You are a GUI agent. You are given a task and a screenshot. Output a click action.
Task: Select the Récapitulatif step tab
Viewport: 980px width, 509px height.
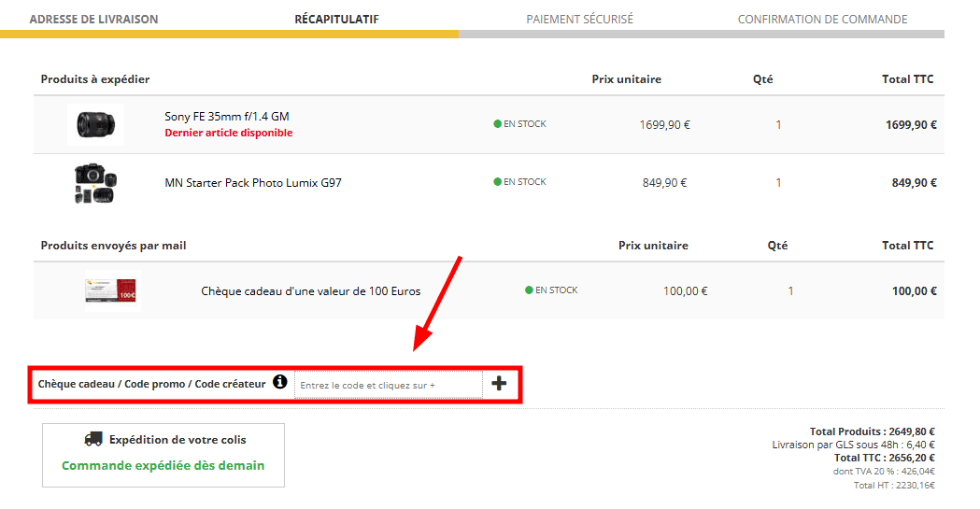pyautogui.click(x=336, y=19)
